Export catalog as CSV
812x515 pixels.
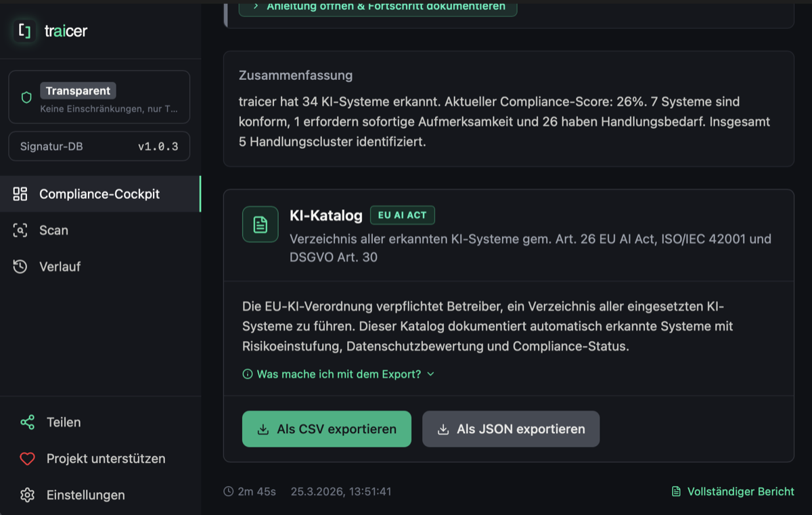(x=326, y=428)
